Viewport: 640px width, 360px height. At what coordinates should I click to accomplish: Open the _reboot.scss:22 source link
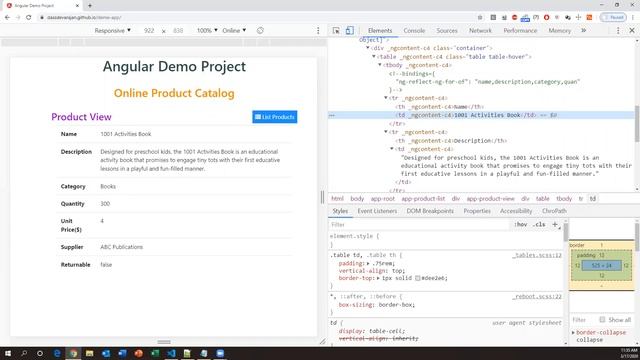point(537,296)
